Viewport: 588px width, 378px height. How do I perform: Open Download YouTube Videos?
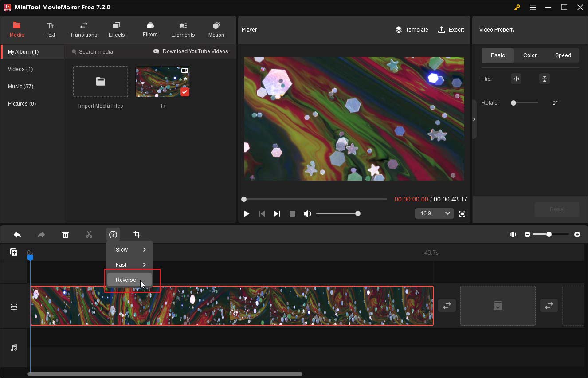(191, 51)
